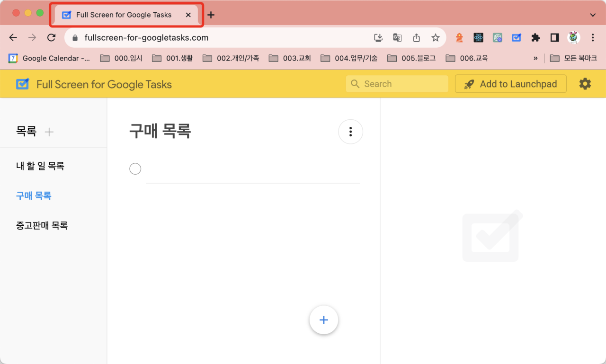Open the Google Calendar bookmark

(49, 58)
